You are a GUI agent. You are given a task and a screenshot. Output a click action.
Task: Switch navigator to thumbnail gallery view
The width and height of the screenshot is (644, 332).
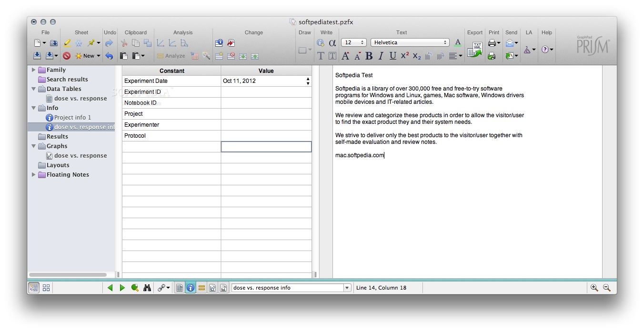coord(46,288)
